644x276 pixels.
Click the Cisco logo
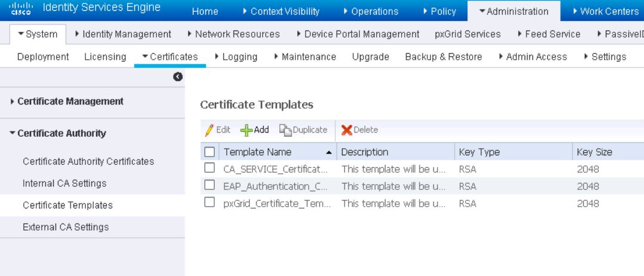click(20, 8)
